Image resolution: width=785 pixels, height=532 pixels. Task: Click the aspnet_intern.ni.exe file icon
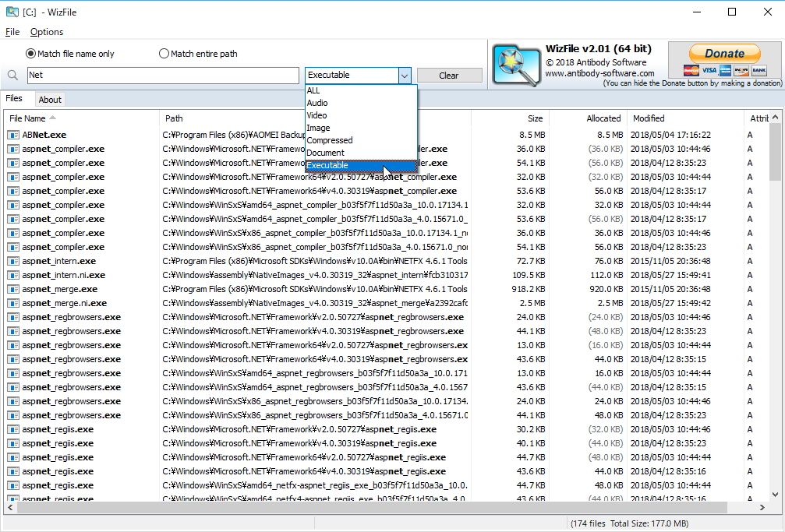point(13,275)
